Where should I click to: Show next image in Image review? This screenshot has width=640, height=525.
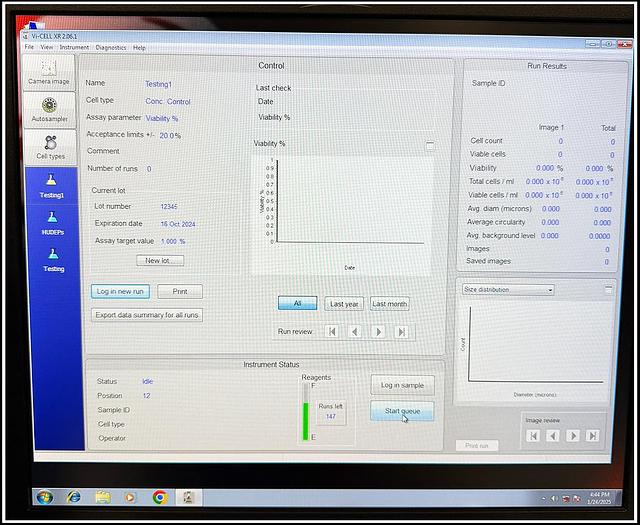(573, 436)
